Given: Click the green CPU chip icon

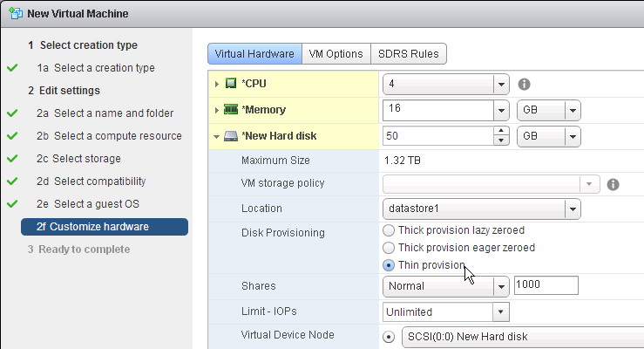Looking at the screenshot, I should click(x=231, y=85).
